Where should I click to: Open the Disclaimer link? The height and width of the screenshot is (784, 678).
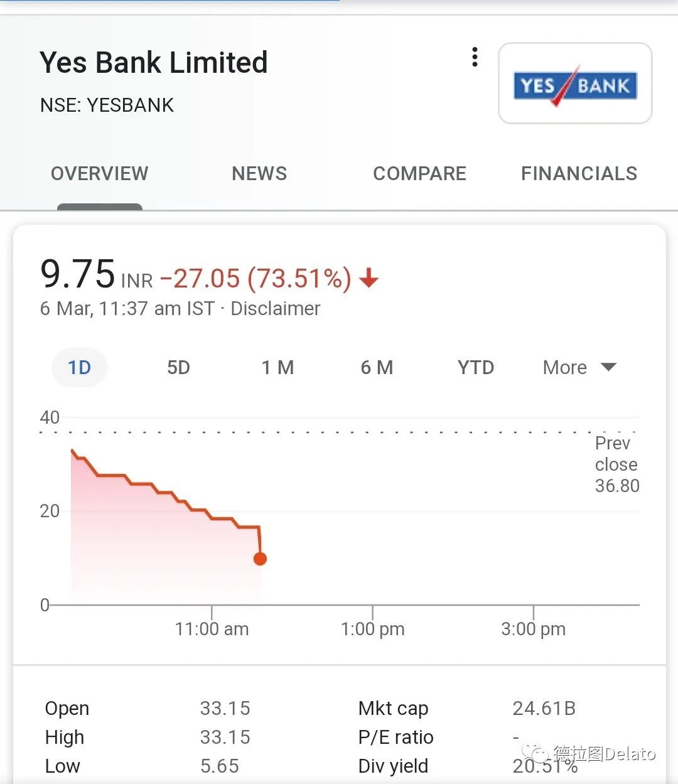click(x=276, y=308)
